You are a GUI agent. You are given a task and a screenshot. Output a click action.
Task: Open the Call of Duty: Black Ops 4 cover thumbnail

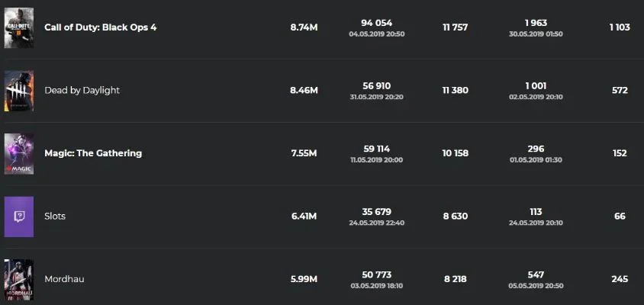[19, 28]
